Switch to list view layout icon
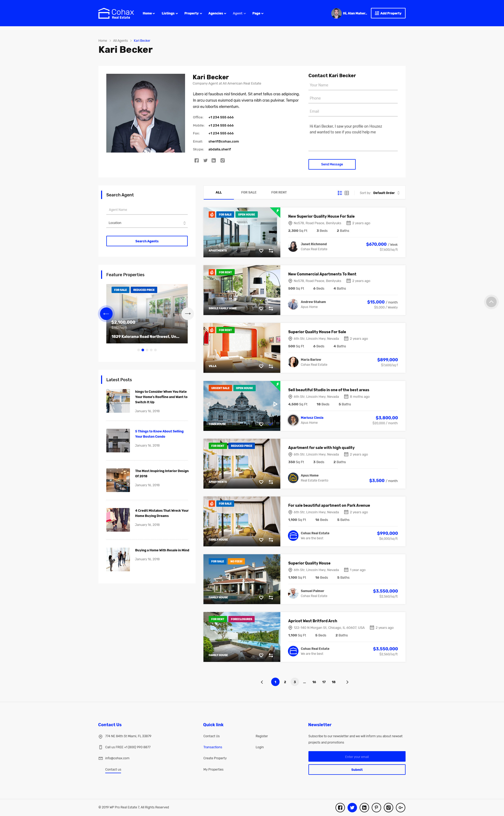The width and height of the screenshot is (504, 816). pyautogui.click(x=340, y=193)
